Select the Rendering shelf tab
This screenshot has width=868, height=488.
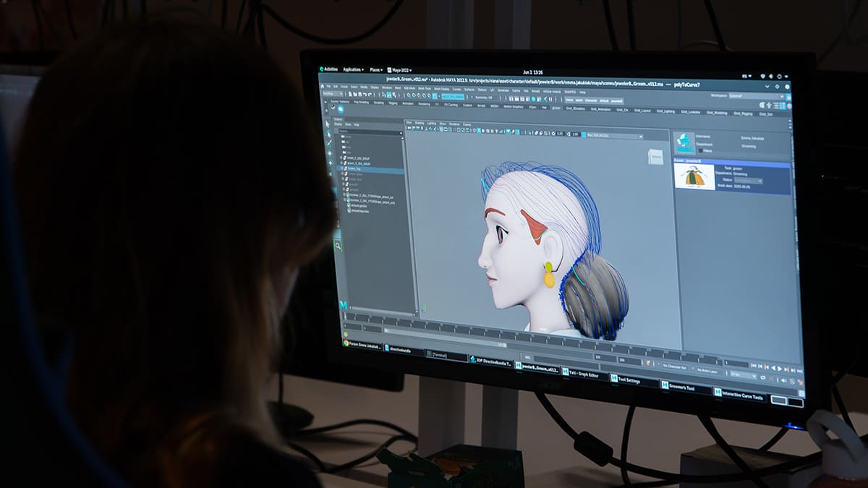point(425,103)
